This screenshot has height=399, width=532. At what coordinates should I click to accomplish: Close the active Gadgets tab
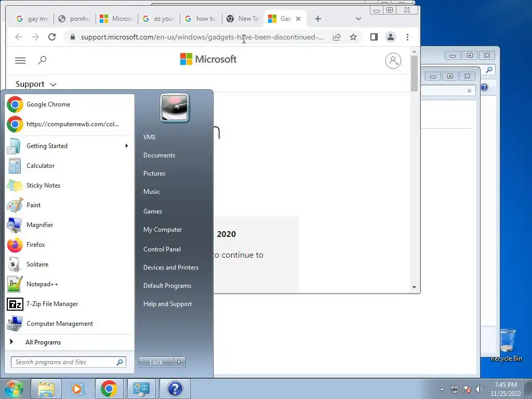tap(298, 19)
